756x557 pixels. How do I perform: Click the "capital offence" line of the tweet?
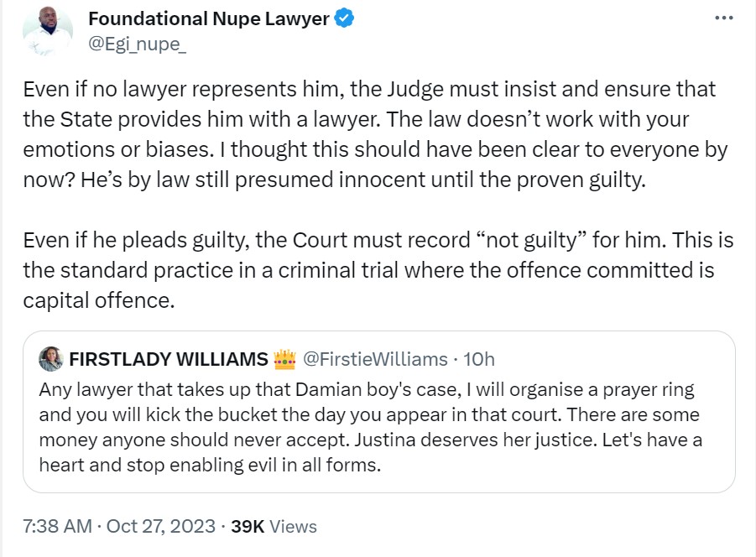[x=98, y=300]
